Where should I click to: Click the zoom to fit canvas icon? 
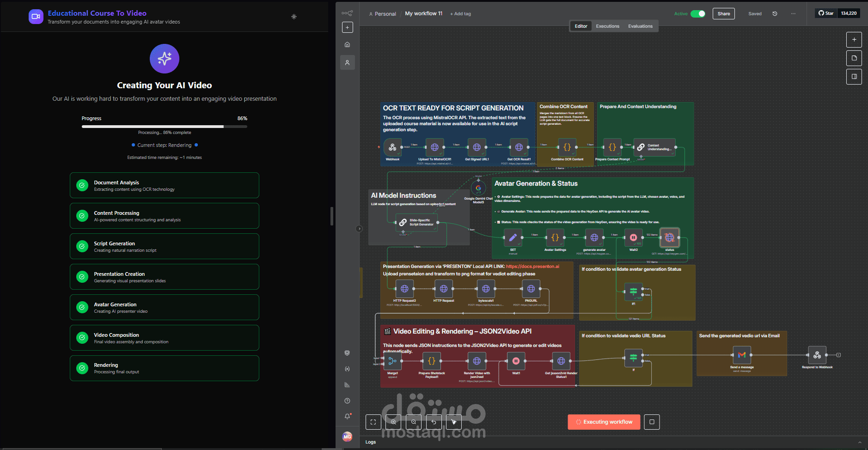pos(373,422)
